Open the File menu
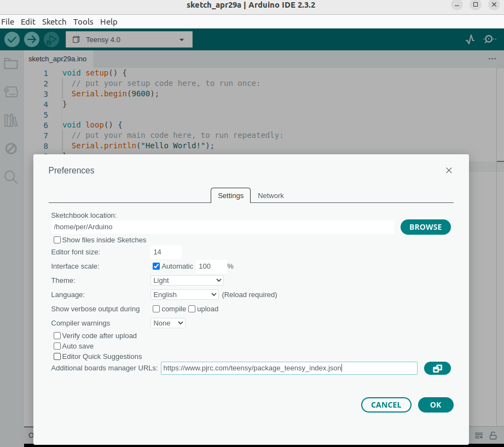Viewport: 504px width, 447px height. [x=8, y=22]
